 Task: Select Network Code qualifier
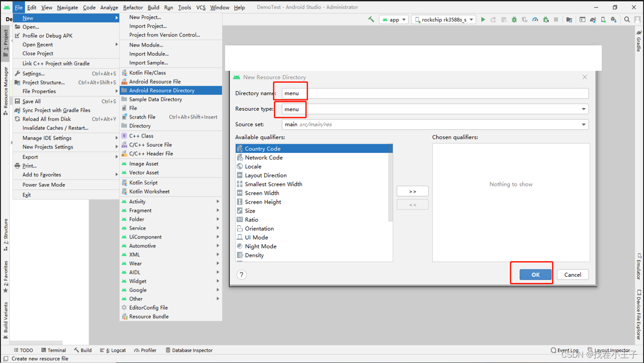click(312, 157)
